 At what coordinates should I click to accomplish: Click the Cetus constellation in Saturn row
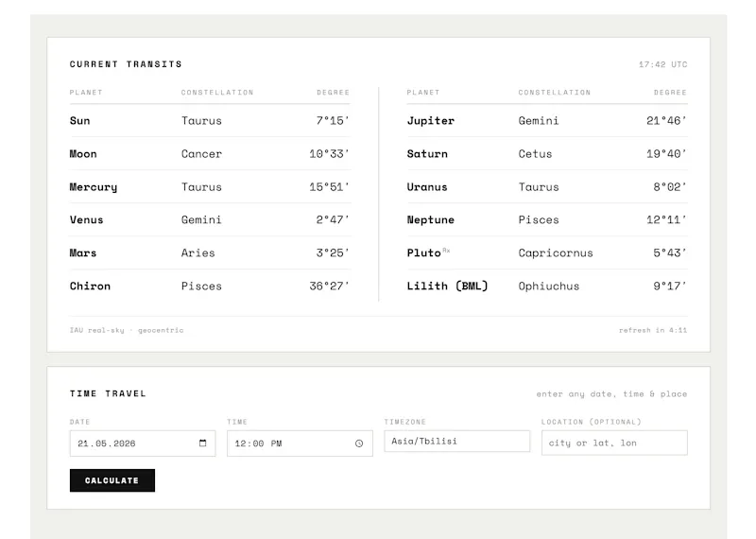(535, 154)
